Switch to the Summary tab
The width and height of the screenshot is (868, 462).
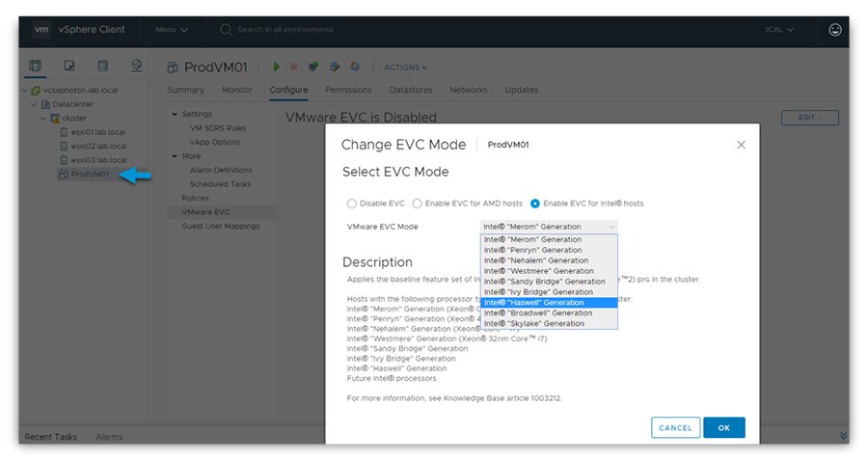click(x=185, y=90)
